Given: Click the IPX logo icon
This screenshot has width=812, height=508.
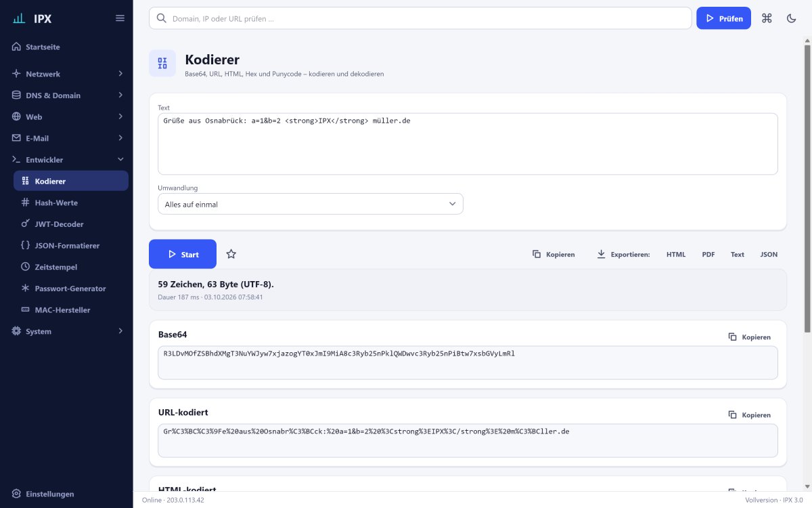Looking at the screenshot, I should (x=20, y=18).
